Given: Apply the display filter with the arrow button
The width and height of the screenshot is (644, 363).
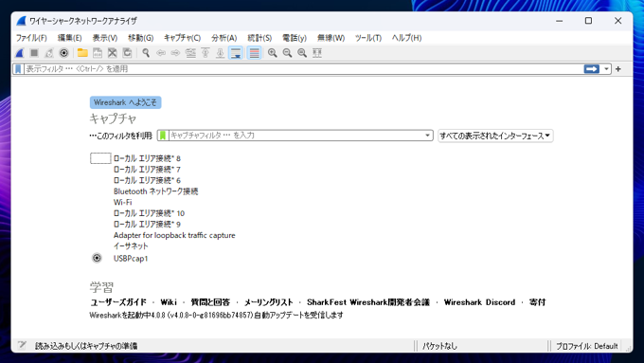Looking at the screenshot, I should click(591, 69).
